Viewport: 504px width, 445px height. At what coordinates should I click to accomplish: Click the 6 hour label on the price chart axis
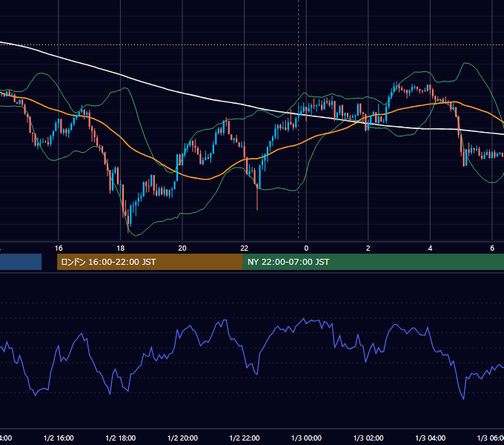pyautogui.click(x=492, y=248)
